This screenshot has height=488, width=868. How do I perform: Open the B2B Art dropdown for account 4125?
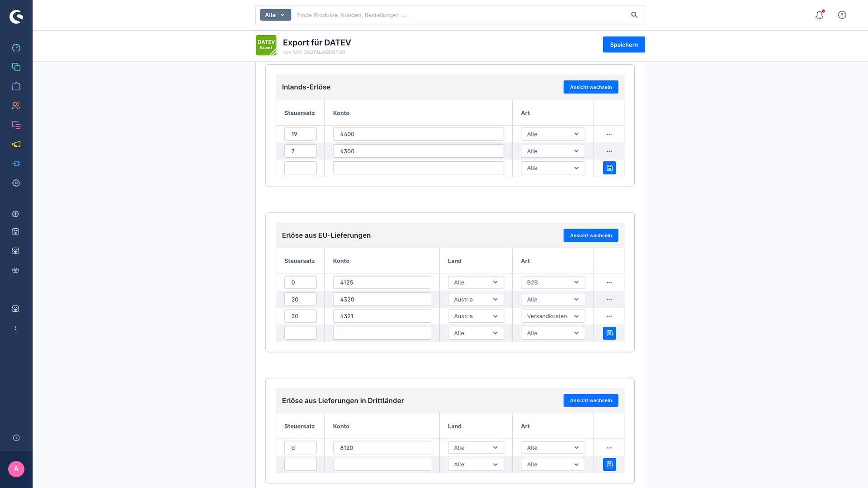(553, 282)
